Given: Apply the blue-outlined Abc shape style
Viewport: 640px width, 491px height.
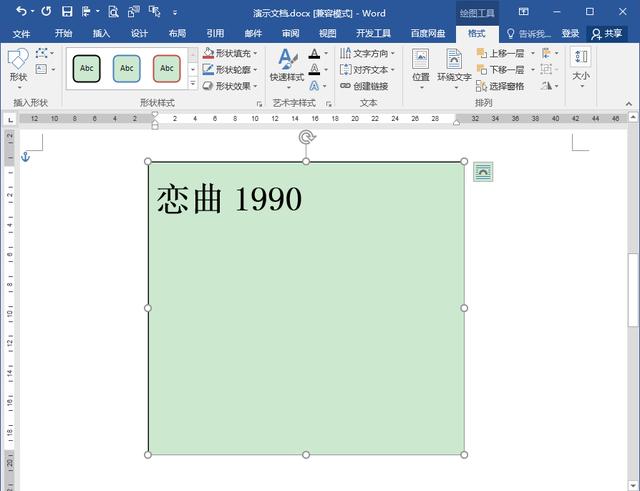Looking at the screenshot, I should pos(127,69).
